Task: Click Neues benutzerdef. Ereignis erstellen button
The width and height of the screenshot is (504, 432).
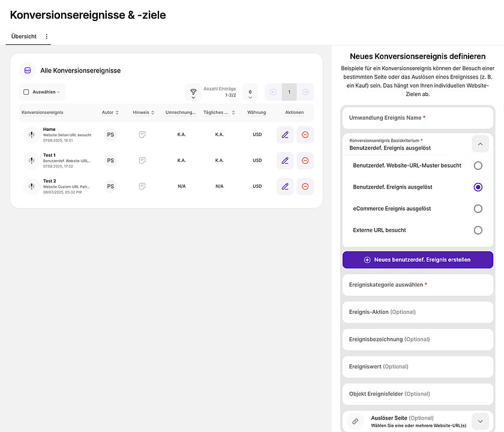Action: point(418,259)
